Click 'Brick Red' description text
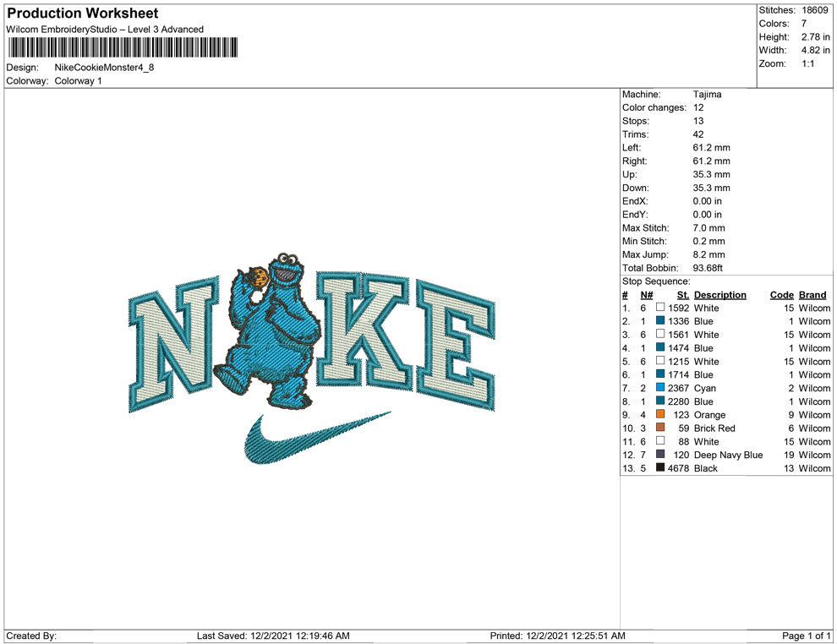837x644 pixels. (x=714, y=428)
